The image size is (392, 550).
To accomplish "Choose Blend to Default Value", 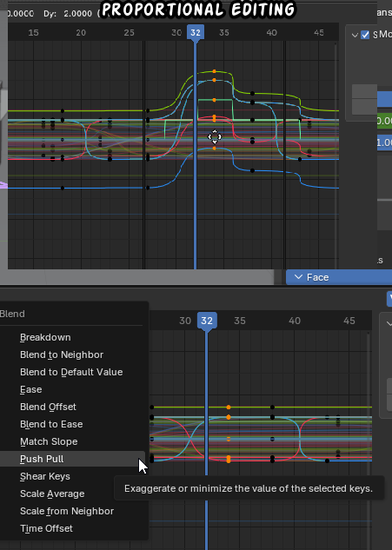I will [71, 372].
